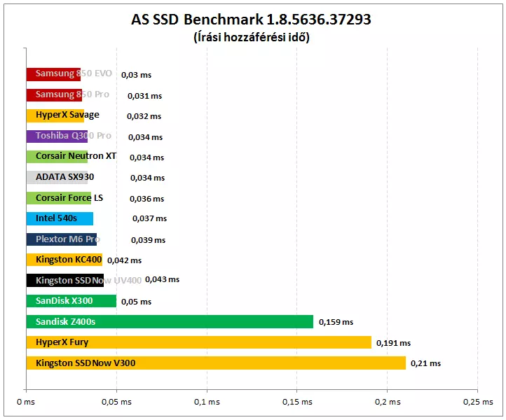The image size is (506, 420).
Task: Click the 0,032 ms data label
Action: (144, 116)
